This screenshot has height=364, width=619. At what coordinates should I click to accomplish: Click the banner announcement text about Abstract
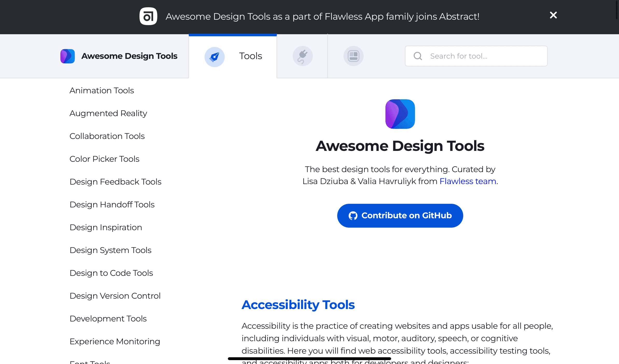pyautogui.click(x=322, y=17)
